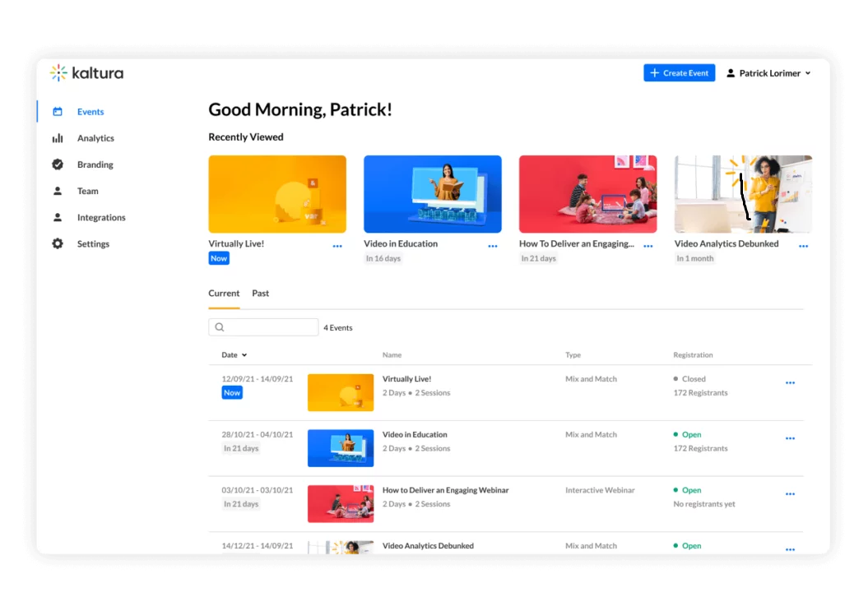Click the Integrations icon in sidebar

[x=58, y=218]
